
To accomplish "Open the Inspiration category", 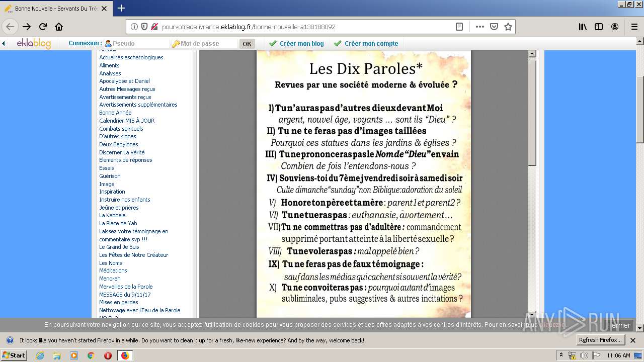I will (x=112, y=192).
